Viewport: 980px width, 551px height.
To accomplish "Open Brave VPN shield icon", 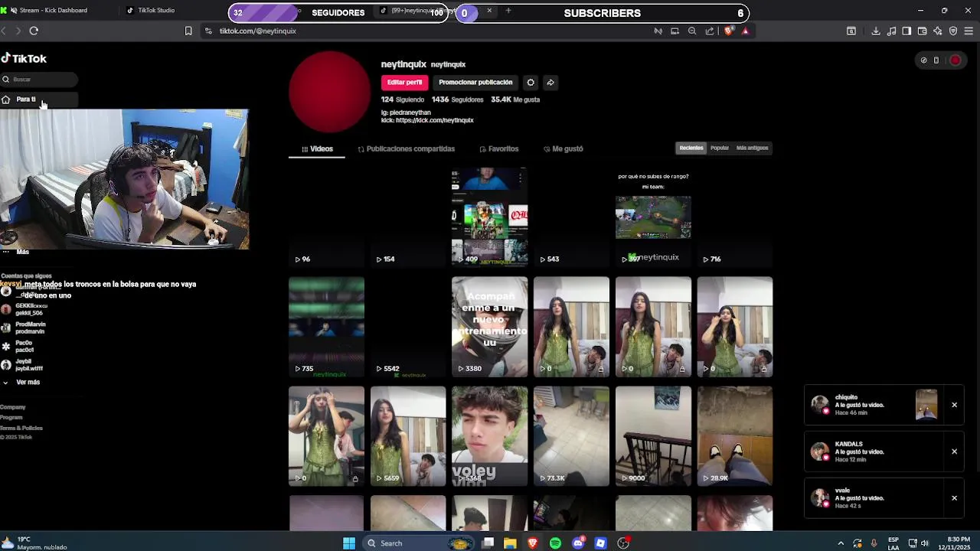I will tap(953, 31).
